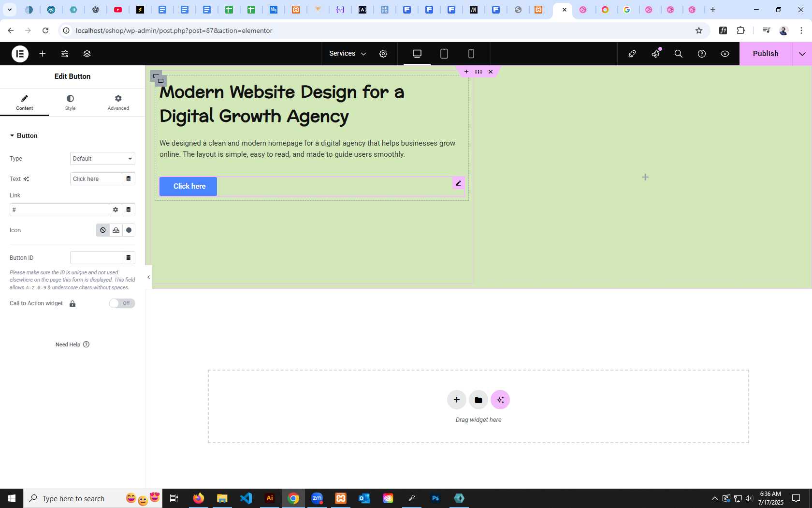Add a container via plus handle
This screenshot has height=508, width=812.
tap(466, 72)
